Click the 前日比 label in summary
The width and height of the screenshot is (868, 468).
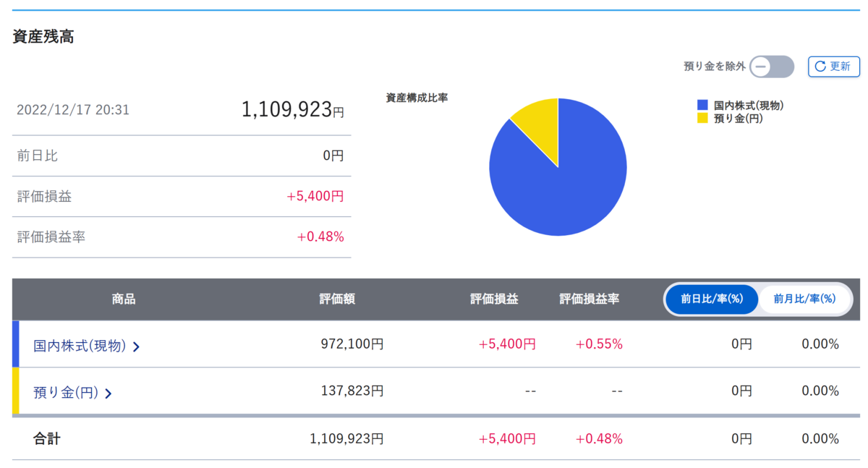38,156
